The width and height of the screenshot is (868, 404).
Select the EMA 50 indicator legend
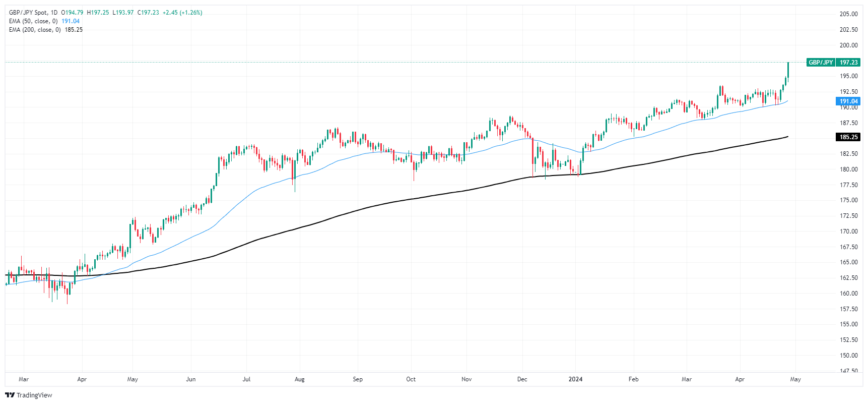(x=33, y=21)
